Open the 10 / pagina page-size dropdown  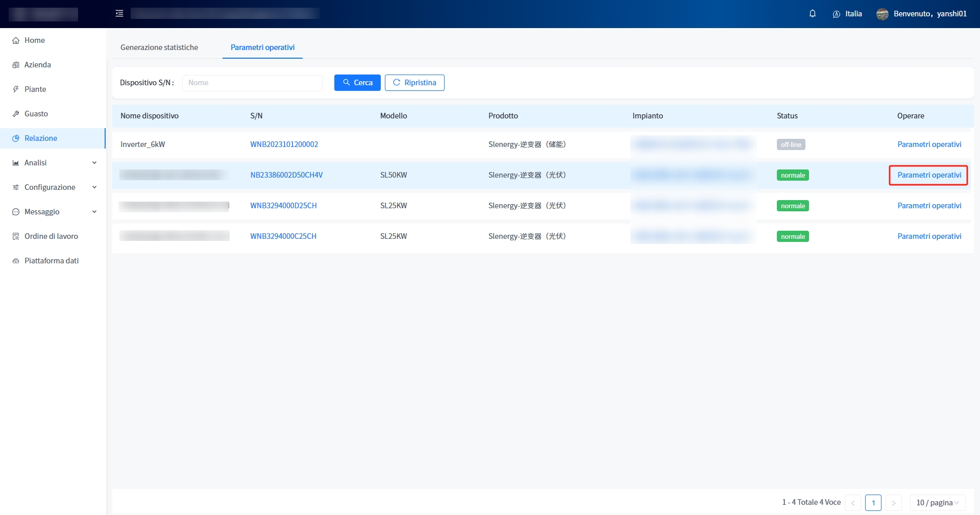click(938, 503)
